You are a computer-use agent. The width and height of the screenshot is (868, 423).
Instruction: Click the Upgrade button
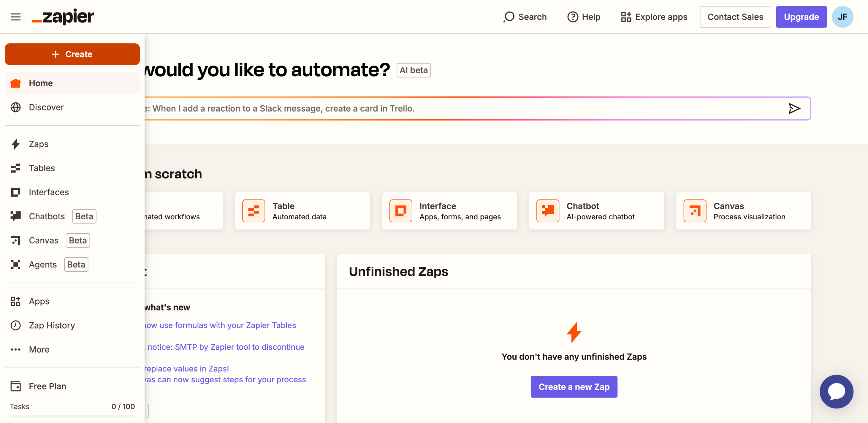[x=801, y=17]
